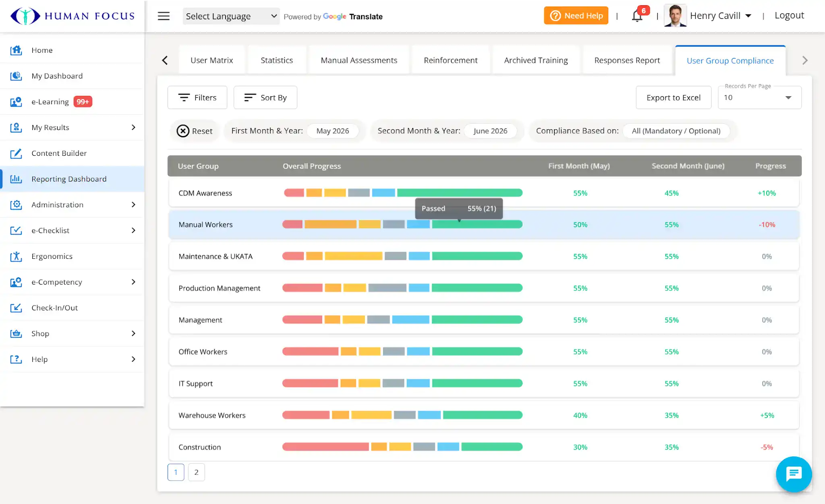Open the hamburger menu icon
The height and width of the screenshot is (504, 825).
click(x=164, y=16)
